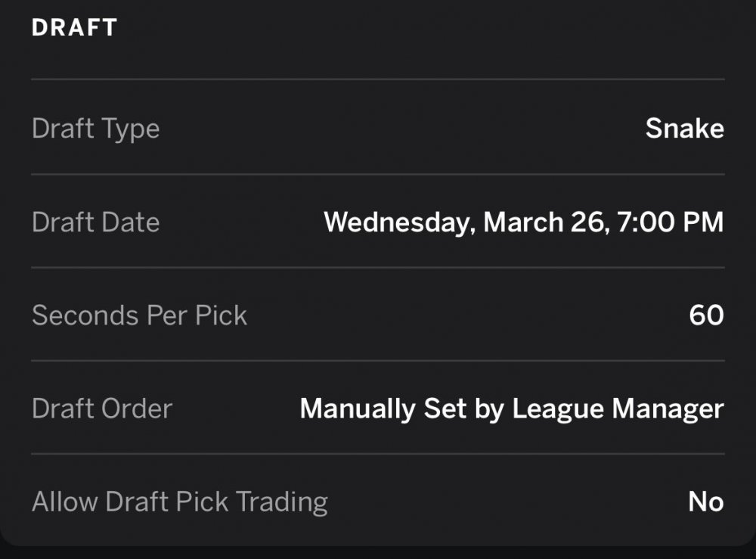Click the dark strip below the draft panel
The image size is (756, 559).
point(378,552)
